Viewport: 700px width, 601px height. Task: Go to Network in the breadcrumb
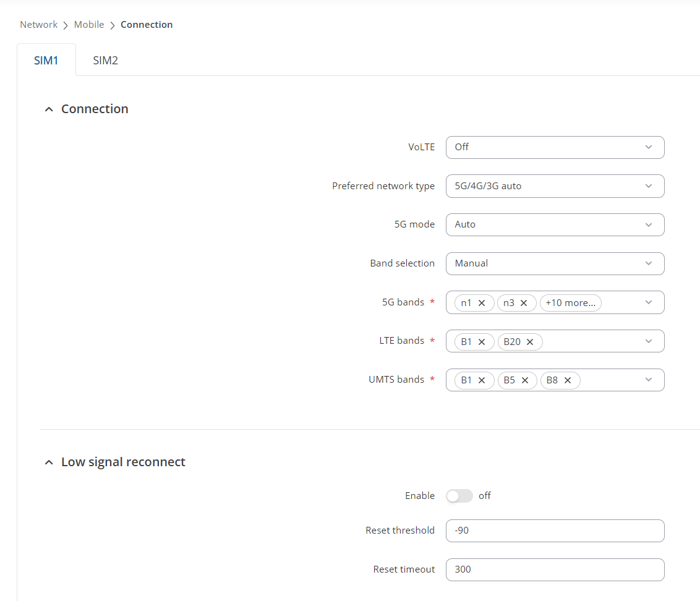pyautogui.click(x=38, y=25)
